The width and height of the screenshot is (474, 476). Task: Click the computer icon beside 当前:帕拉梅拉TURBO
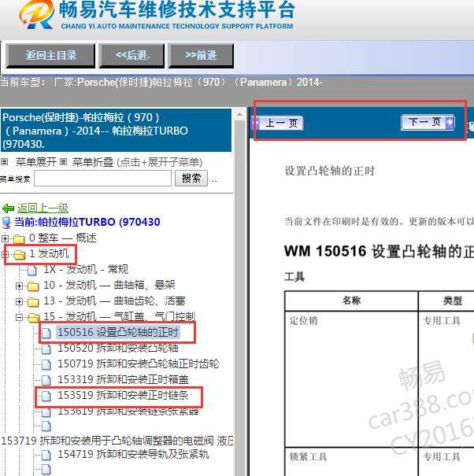click(x=6, y=223)
